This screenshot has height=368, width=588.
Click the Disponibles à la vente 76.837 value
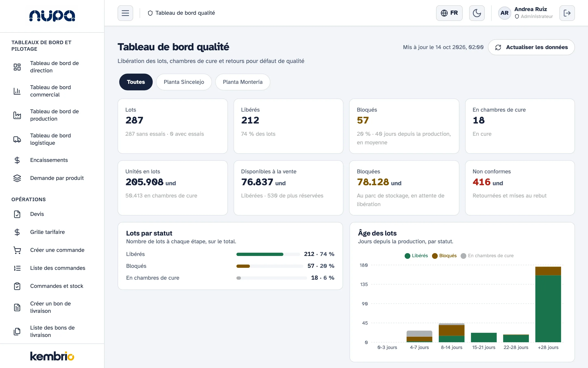[x=263, y=182]
